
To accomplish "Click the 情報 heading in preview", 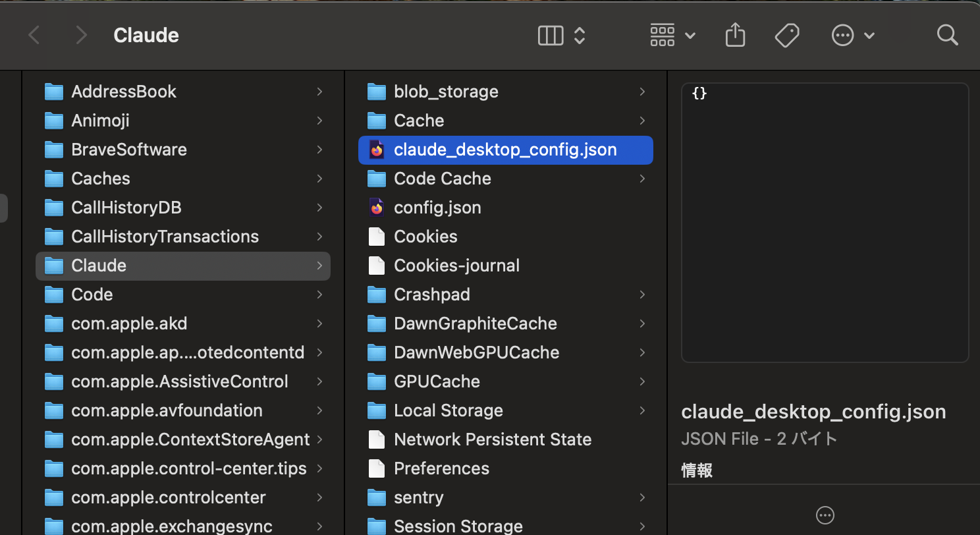I will (697, 470).
